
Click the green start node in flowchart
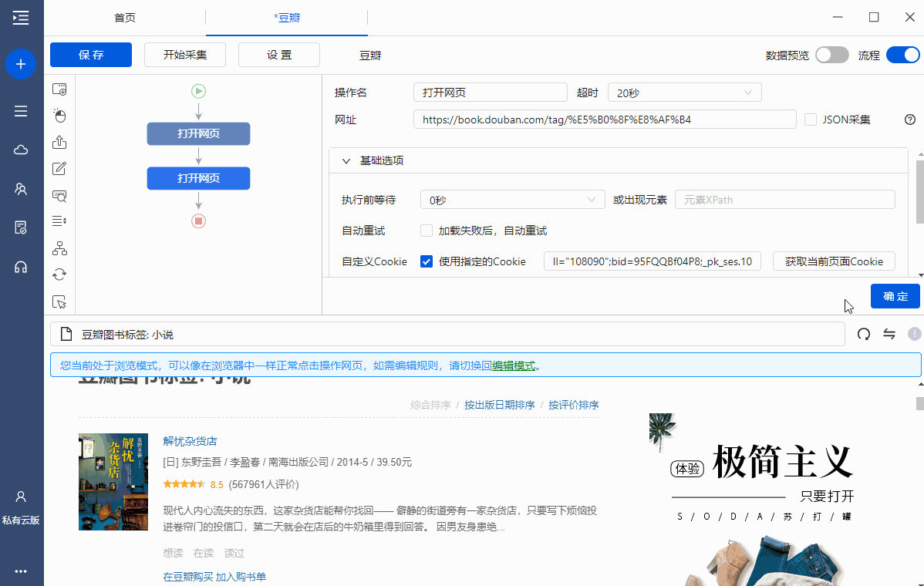click(x=198, y=91)
